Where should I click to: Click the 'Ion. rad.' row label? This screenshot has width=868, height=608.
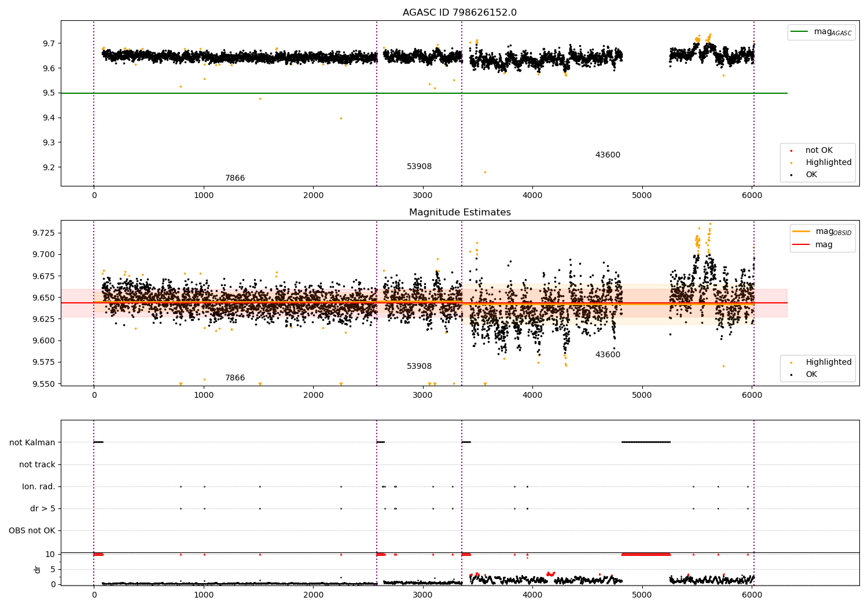tap(39, 487)
